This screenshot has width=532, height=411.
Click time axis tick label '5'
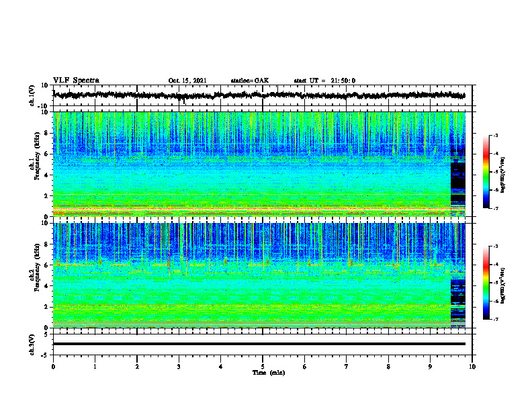[x=263, y=367]
